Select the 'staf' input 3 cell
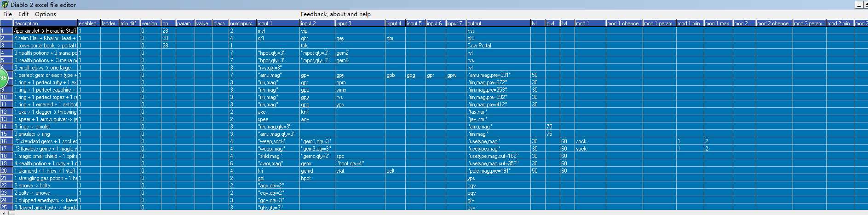This screenshot has height=215, width=868. pos(360,171)
